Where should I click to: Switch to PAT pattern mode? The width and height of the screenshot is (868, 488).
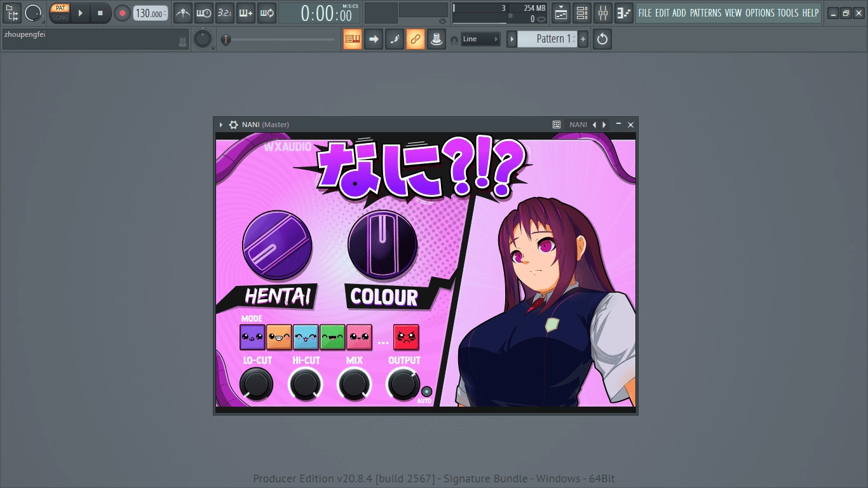[x=60, y=8]
